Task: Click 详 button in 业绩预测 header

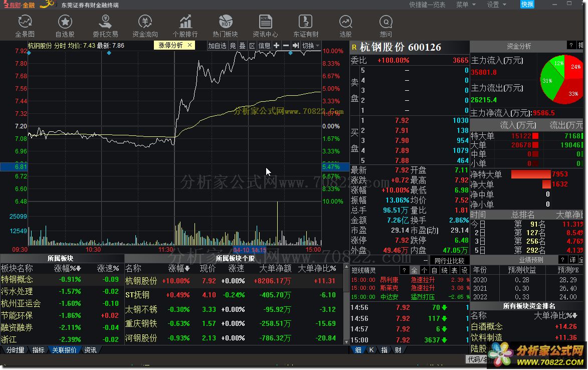Action: (572, 260)
